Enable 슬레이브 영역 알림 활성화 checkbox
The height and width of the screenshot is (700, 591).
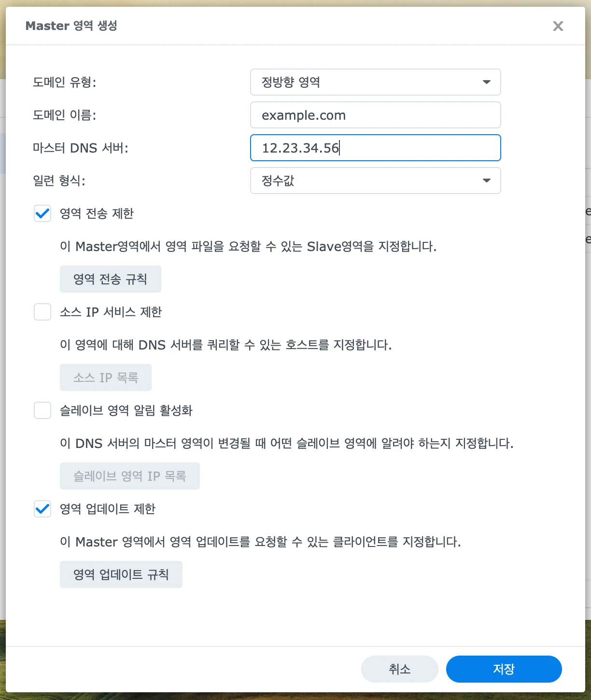[42, 410]
